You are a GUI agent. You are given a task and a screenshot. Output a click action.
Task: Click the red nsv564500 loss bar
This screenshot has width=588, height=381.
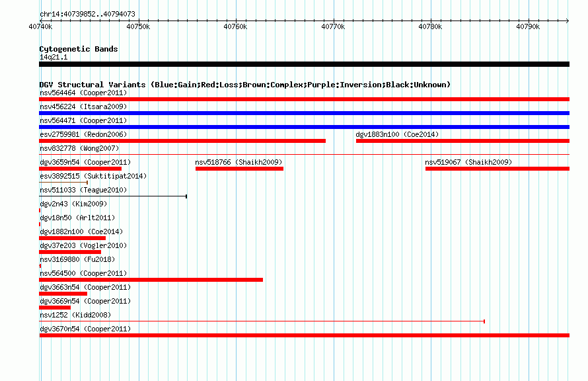coord(151,280)
